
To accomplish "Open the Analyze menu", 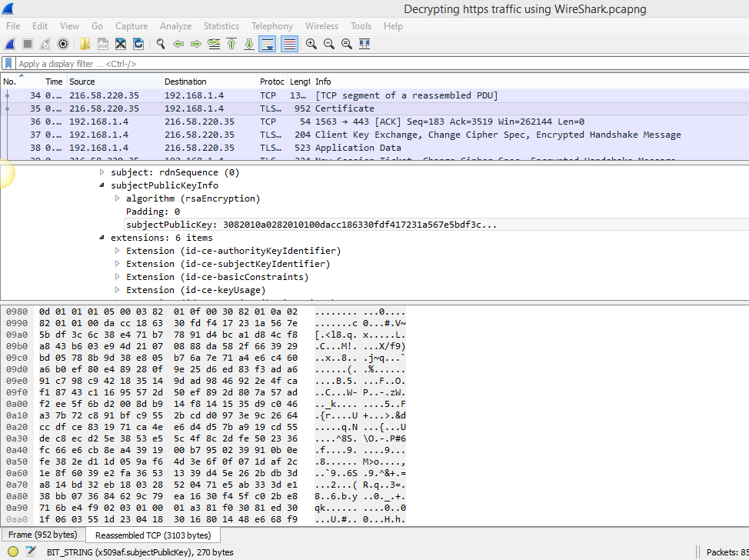I will pos(176,26).
